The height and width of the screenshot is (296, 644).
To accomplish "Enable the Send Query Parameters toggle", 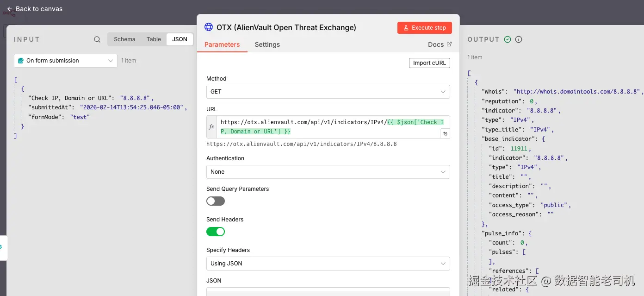I will [216, 201].
